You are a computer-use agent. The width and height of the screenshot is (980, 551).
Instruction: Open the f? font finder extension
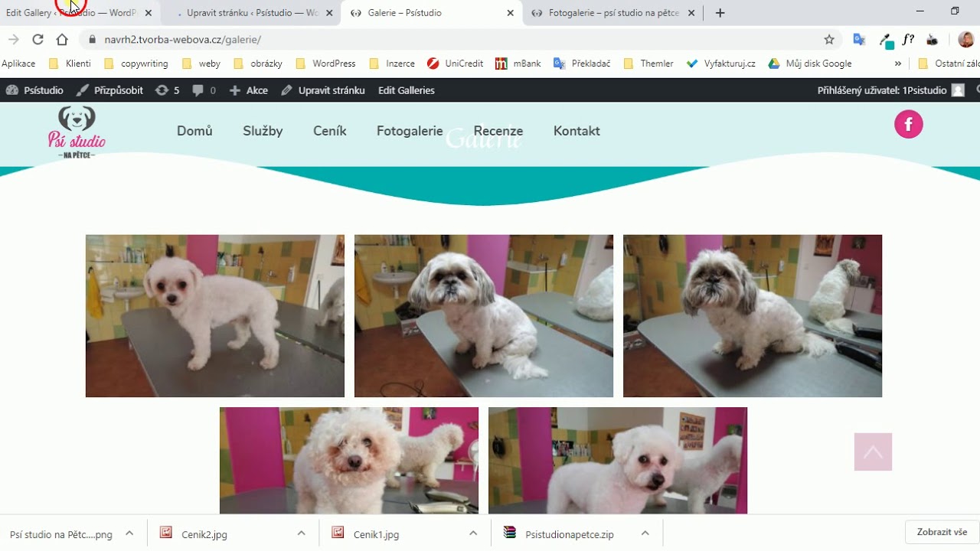(909, 40)
